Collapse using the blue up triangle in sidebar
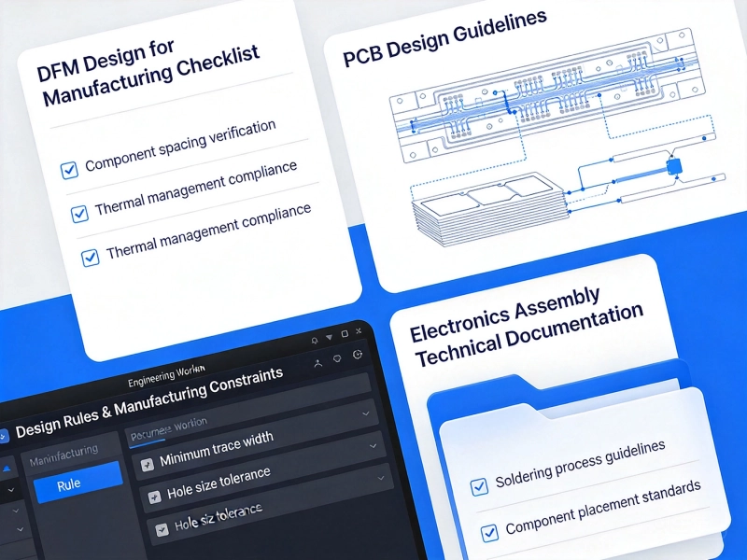Screen dimensions: 747x560 point(7,469)
